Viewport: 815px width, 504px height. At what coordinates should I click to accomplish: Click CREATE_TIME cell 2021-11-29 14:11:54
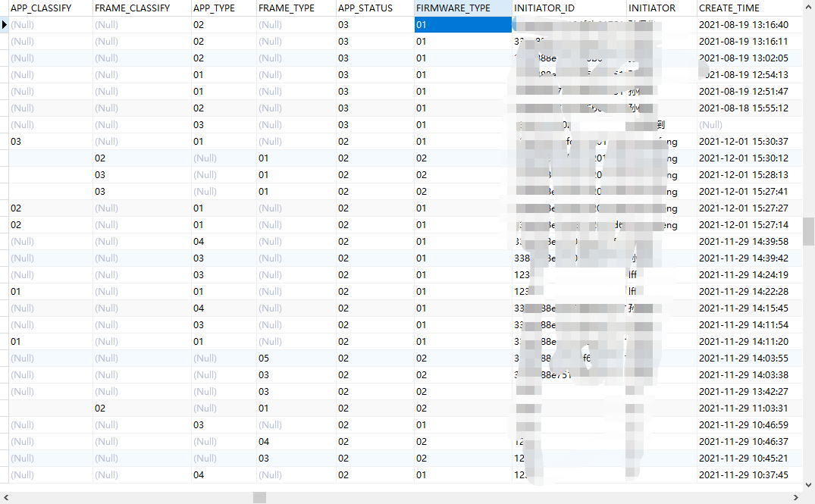pos(750,324)
